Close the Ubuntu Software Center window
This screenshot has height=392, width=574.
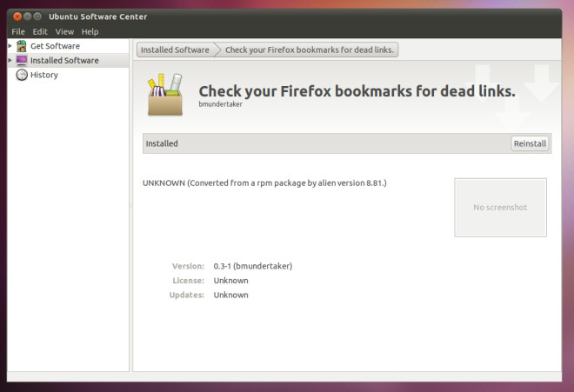coord(17,17)
